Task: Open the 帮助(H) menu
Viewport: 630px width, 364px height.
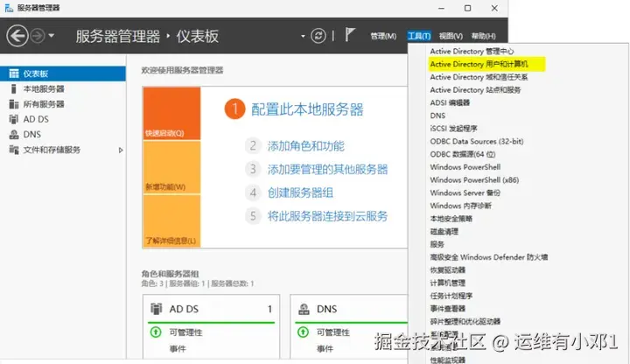Action: (483, 36)
